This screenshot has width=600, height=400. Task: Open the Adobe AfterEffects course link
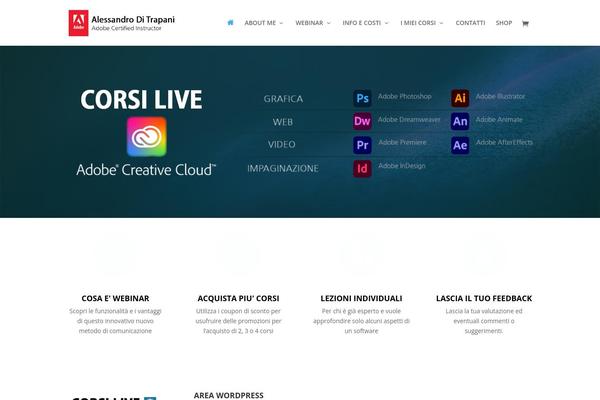click(x=504, y=142)
